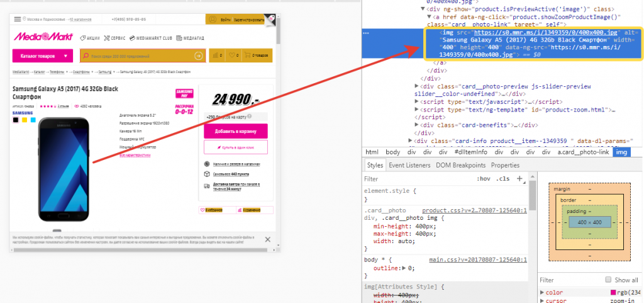Viewport: 644px width, 303px height.
Task: Close the cookie notice banner
Action: point(267,239)
